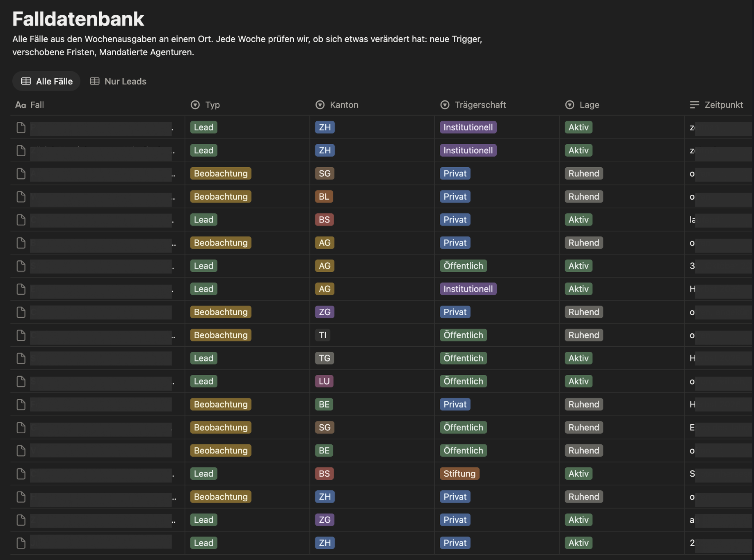Image resolution: width=754 pixels, height=560 pixels.
Task: Select the LU canton tag
Action: pyautogui.click(x=324, y=381)
